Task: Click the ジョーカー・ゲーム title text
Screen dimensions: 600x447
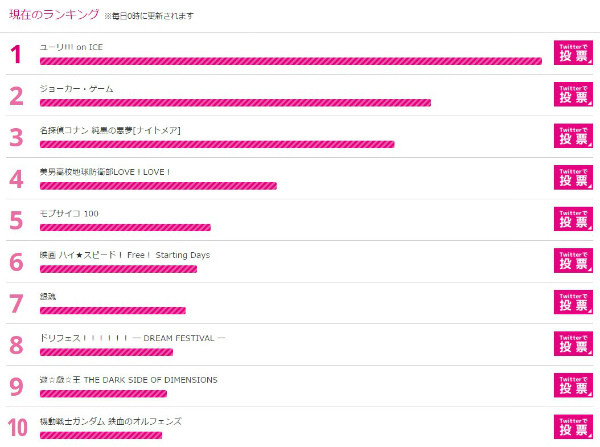Action: coord(77,89)
